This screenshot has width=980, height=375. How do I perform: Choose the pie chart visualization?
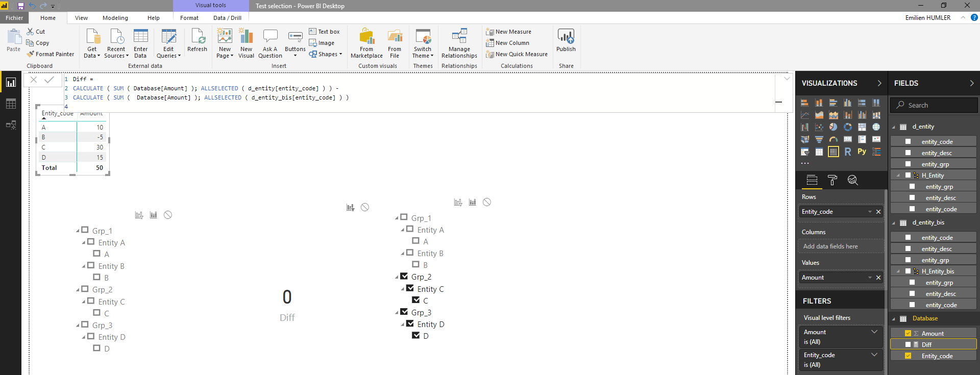tap(833, 127)
